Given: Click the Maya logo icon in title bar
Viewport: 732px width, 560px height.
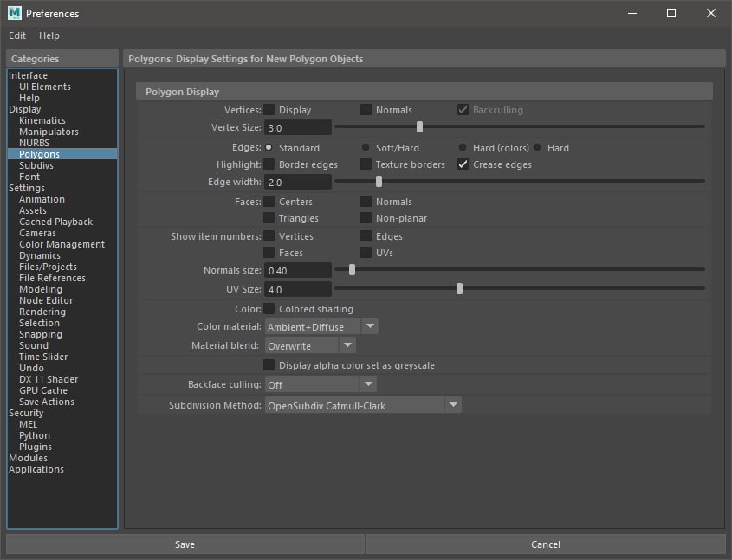Looking at the screenshot, I should [15, 13].
